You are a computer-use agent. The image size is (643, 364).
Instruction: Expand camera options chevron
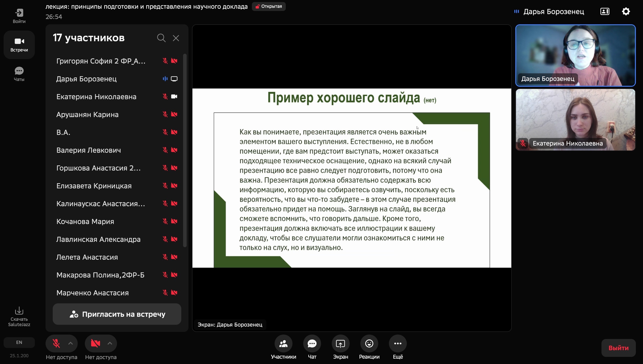(110, 343)
